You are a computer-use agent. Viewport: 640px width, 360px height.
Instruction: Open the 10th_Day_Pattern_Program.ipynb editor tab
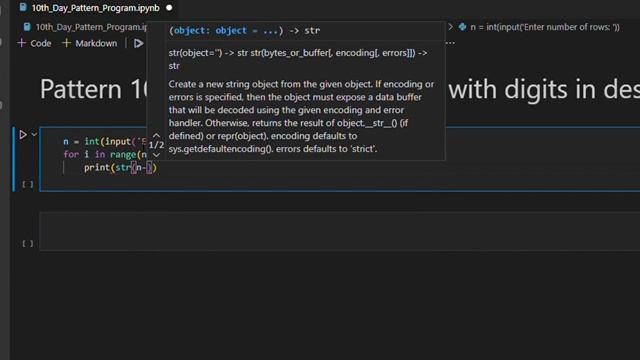96,8
